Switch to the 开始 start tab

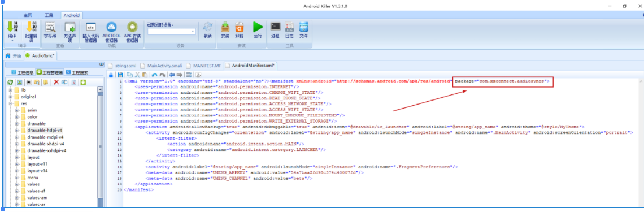[13, 55]
